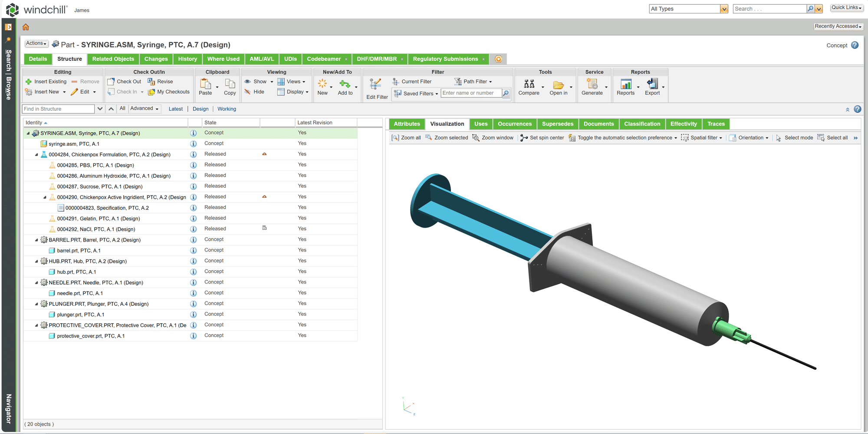Click the Add to icon
The height and width of the screenshot is (434, 868).
coord(345,83)
